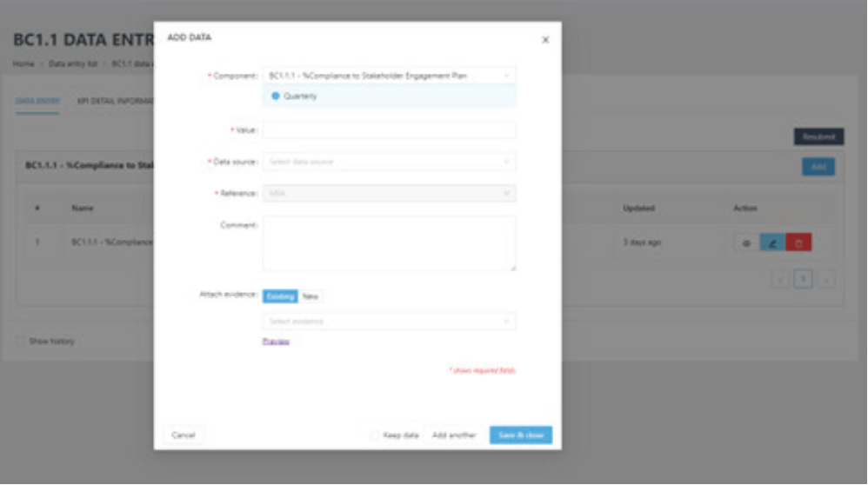Select page 1 in the pagination
Viewport: 868px width, 485px height.
pyautogui.click(x=803, y=279)
